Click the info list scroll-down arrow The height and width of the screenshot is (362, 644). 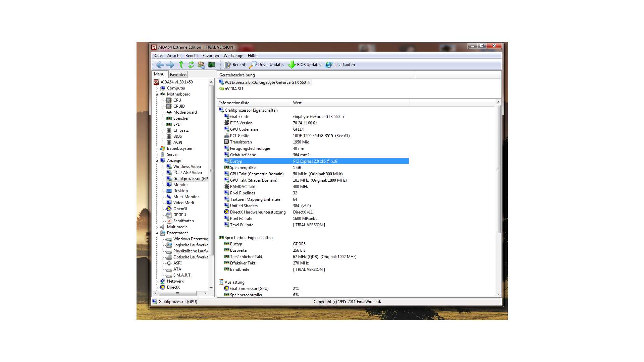[498, 294]
